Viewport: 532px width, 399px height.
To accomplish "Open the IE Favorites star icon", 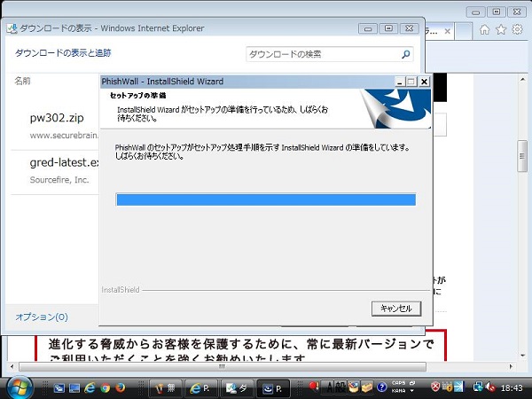I will [x=501, y=30].
